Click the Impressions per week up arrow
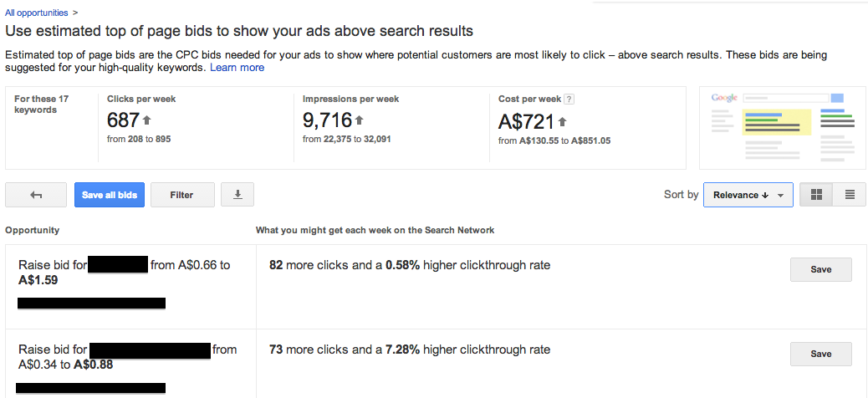This screenshot has height=398, width=868. (359, 120)
